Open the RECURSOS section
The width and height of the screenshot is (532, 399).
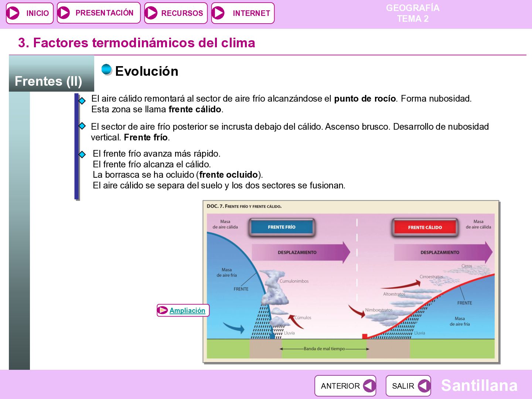pyautogui.click(x=176, y=13)
